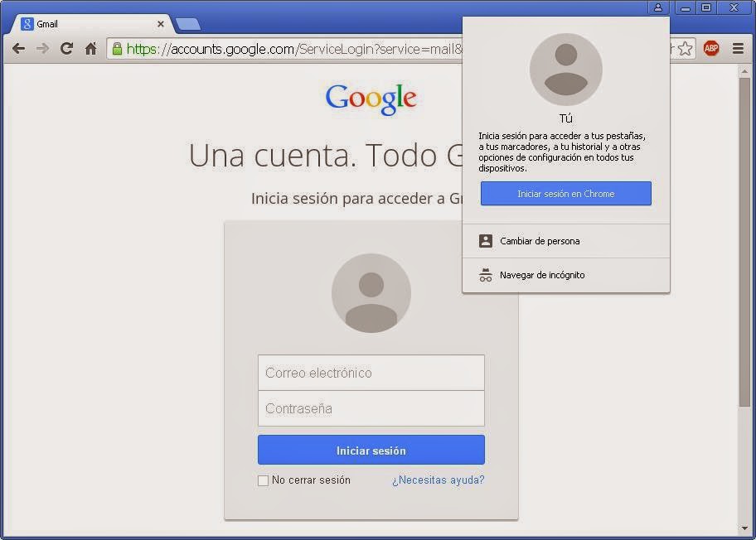Click the scrollbar down arrow
Viewport: 756px width, 540px height.
[x=744, y=528]
